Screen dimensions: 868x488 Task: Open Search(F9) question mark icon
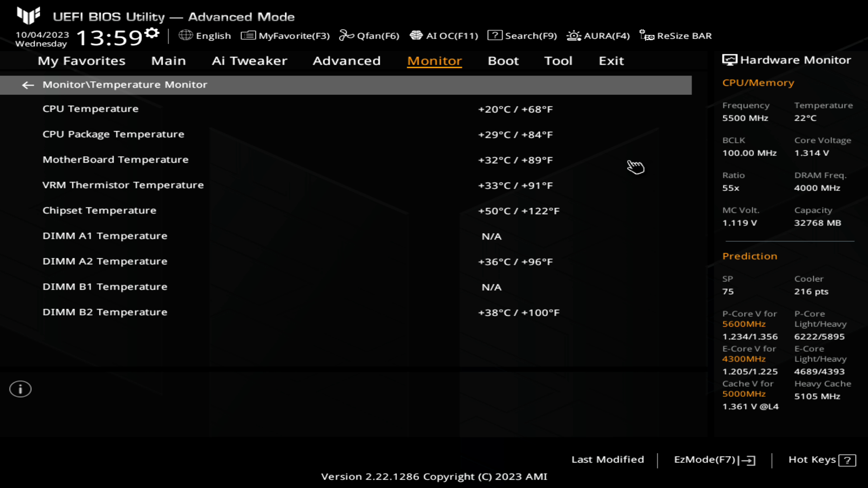[495, 35]
